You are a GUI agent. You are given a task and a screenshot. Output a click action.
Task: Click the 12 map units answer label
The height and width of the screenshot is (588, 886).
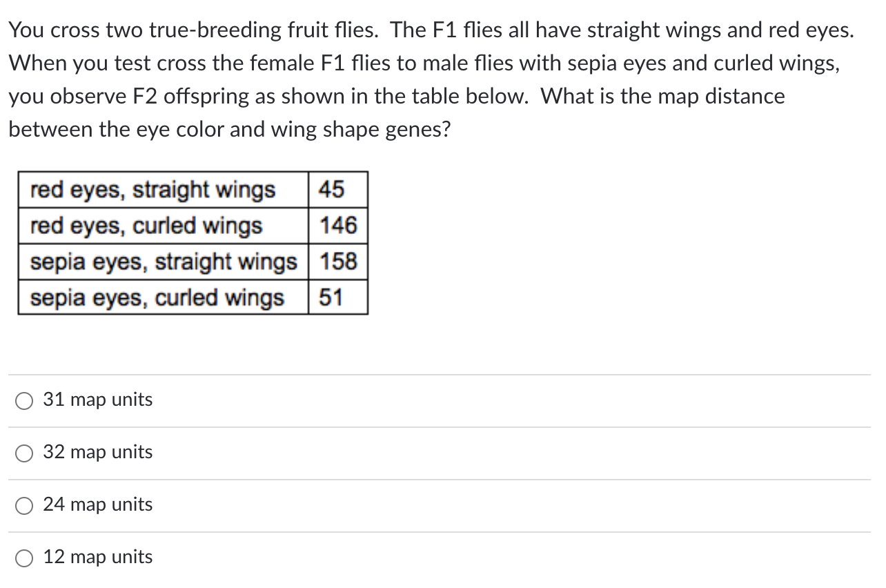(x=97, y=557)
